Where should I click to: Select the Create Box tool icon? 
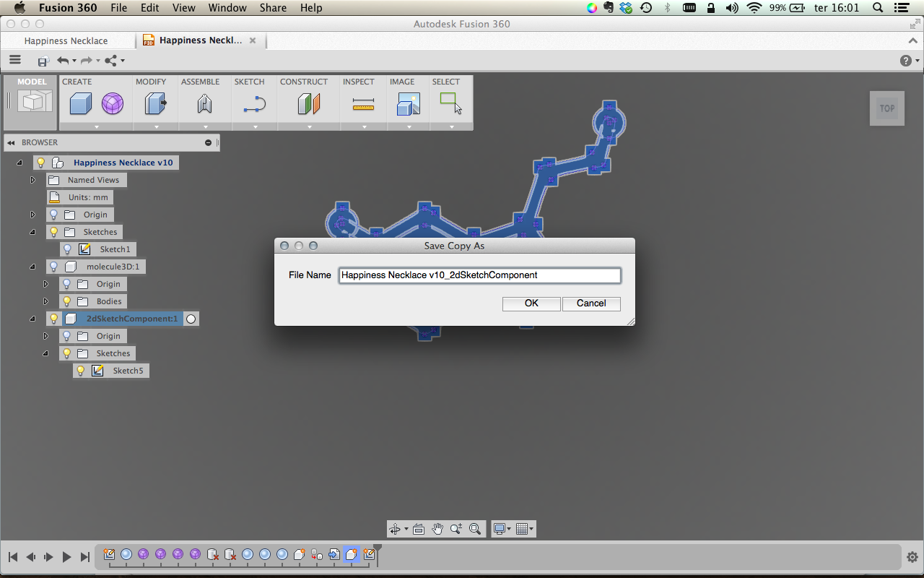tap(80, 104)
